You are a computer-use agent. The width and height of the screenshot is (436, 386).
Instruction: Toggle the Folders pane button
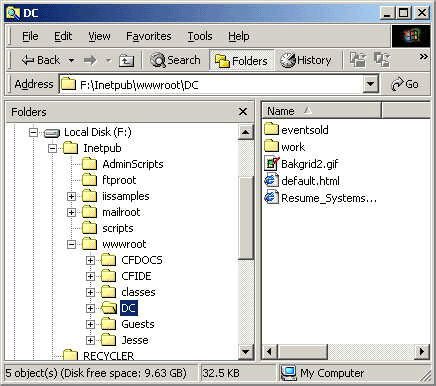(241, 61)
